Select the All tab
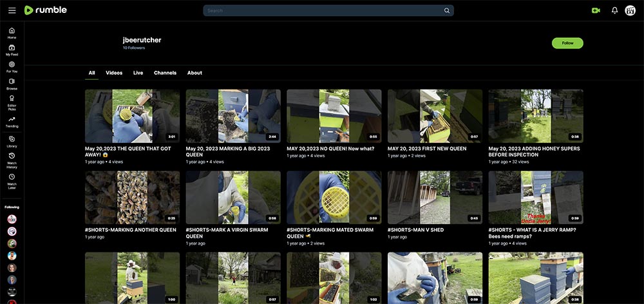 [x=91, y=73]
